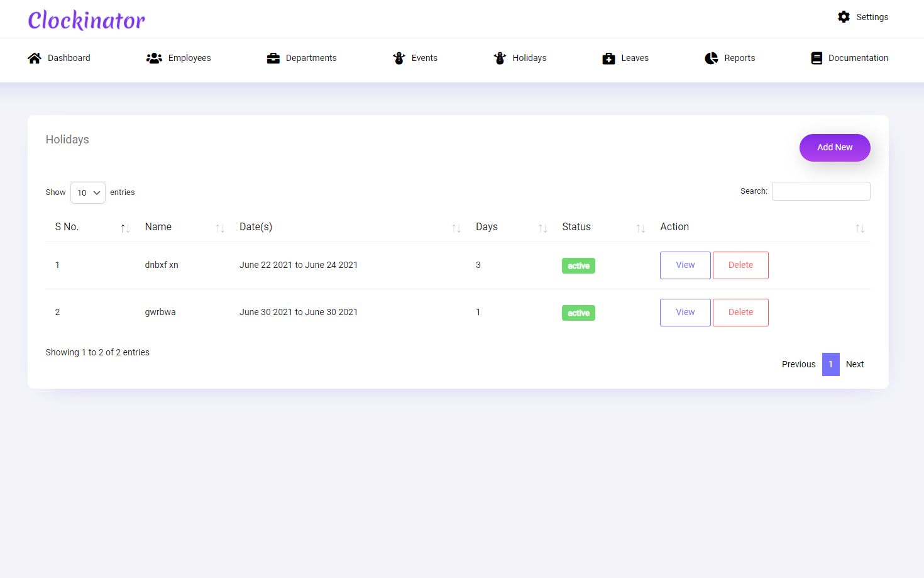Open Leaves menu label
Image resolution: width=924 pixels, height=578 pixels.
coord(635,58)
